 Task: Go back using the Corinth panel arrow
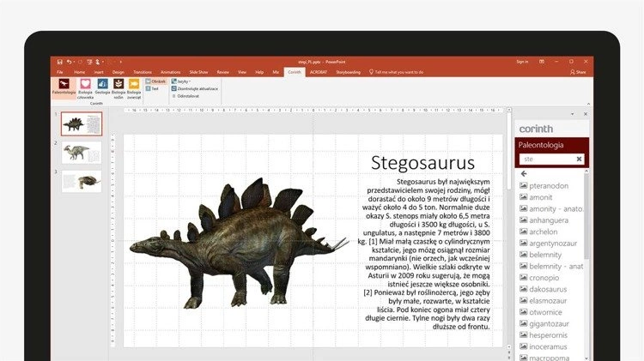[524, 173]
